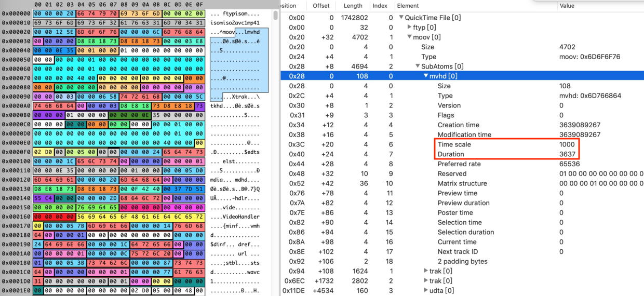This screenshot has width=644, height=296.
Task: Click hex row address 0x0001E0
Action: [x=16, y=290]
